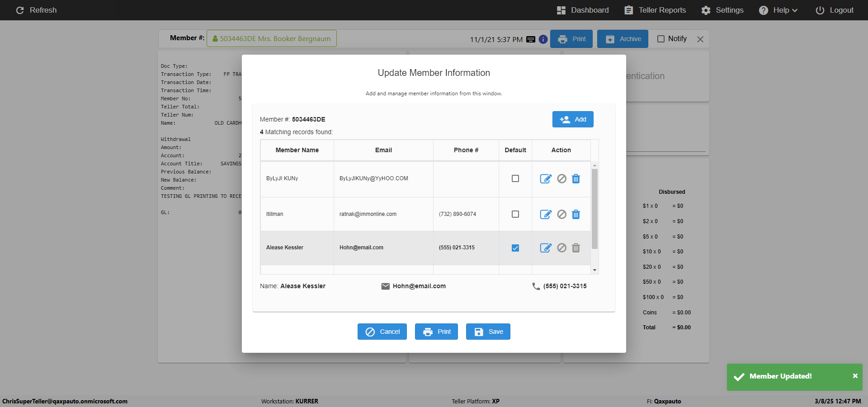Click the Refresh icon in top bar
The image size is (868, 407).
coord(20,10)
